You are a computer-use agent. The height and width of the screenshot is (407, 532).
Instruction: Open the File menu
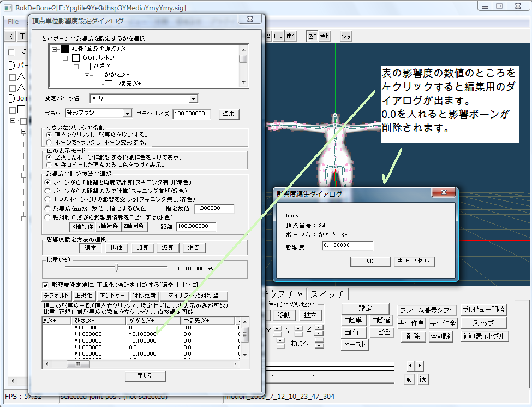pyautogui.click(x=13, y=21)
